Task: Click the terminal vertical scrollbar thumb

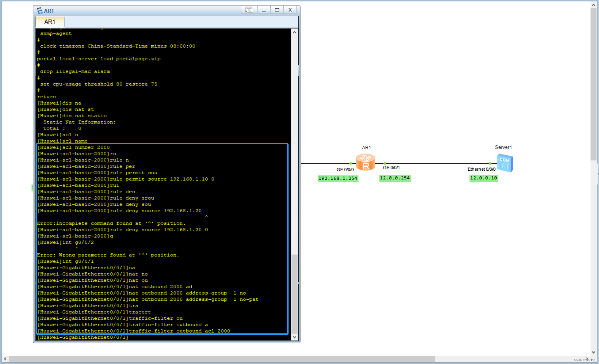Action: (294, 293)
